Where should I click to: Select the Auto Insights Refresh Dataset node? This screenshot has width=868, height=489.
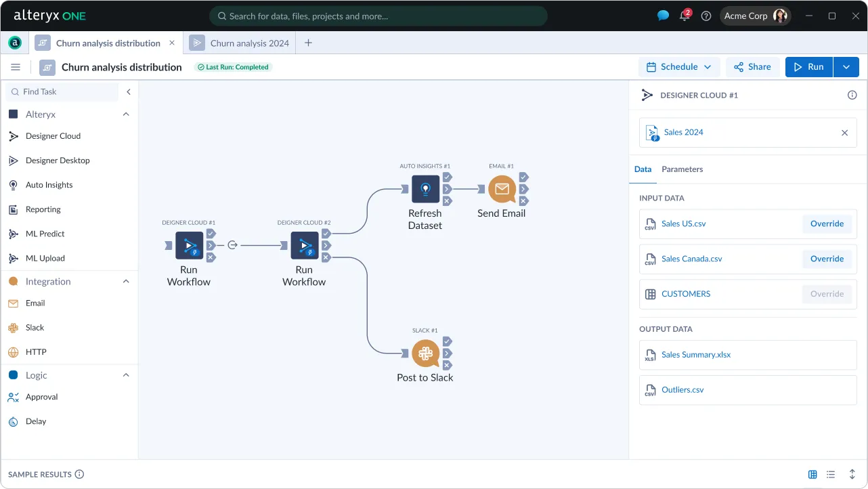pos(426,189)
